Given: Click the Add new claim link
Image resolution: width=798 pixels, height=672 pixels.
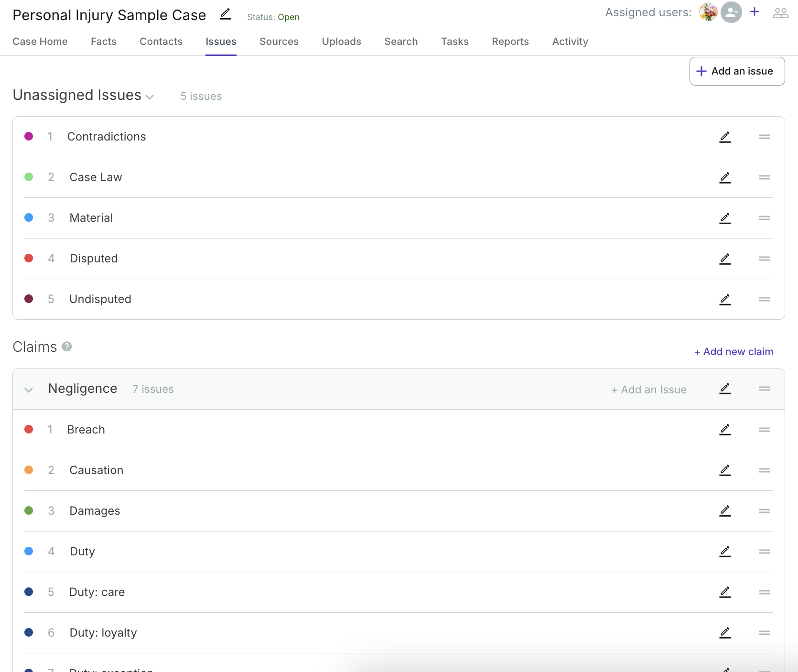Looking at the screenshot, I should click(733, 352).
